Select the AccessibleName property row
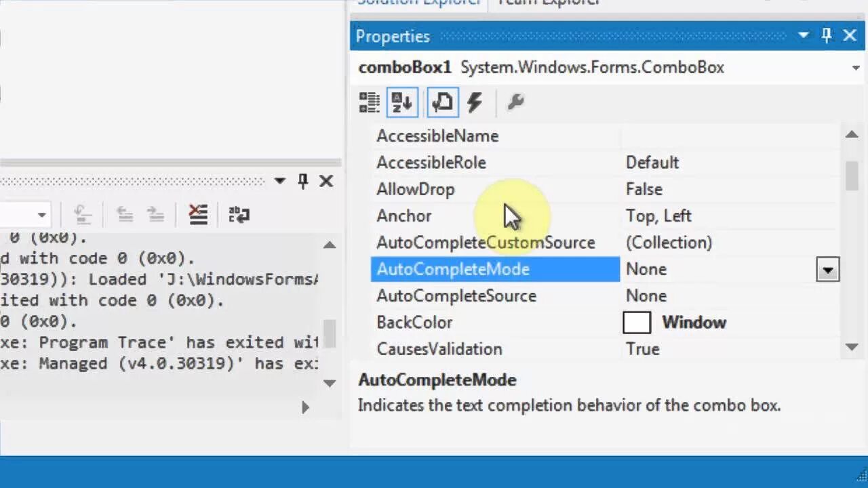This screenshot has width=868, height=488. (x=438, y=136)
